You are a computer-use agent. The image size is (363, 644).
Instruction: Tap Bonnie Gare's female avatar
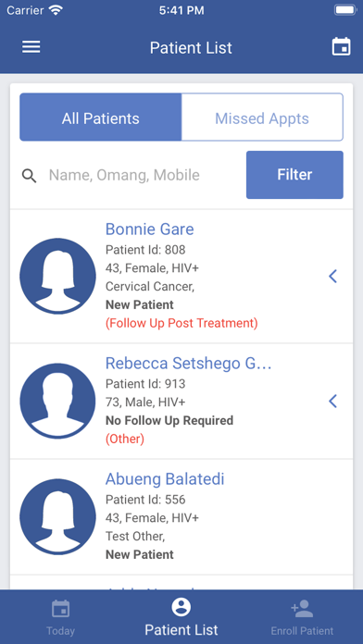58,276
